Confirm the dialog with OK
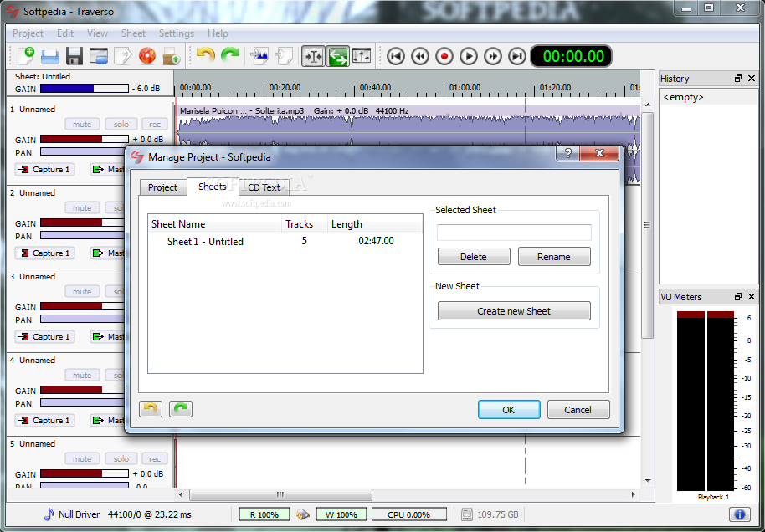 coord(509,410)
